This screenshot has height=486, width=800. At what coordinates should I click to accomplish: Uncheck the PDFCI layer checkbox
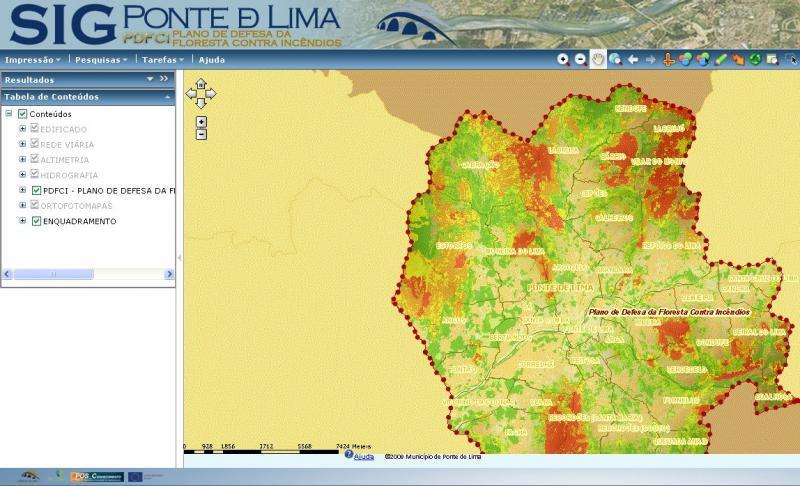click(36, 190)
